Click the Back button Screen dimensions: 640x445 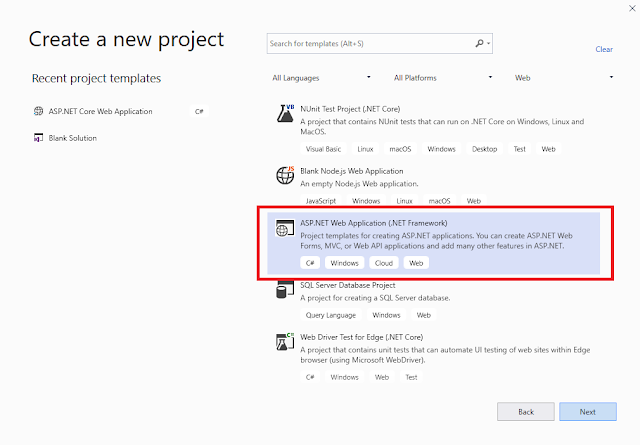[x=526, y=412]
